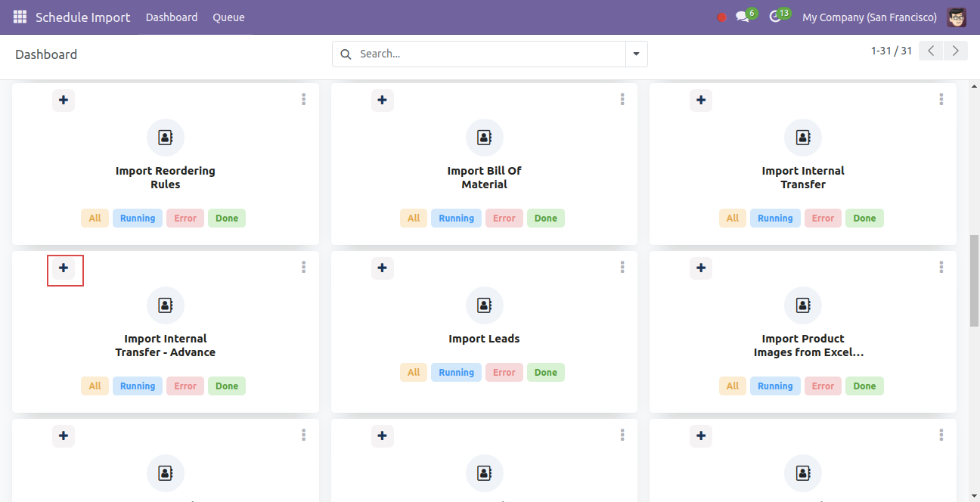Open kebab menu on Import Product Images card
Image resolution: width=980 pixels, height=502 pixels.
tap(941, 267)
